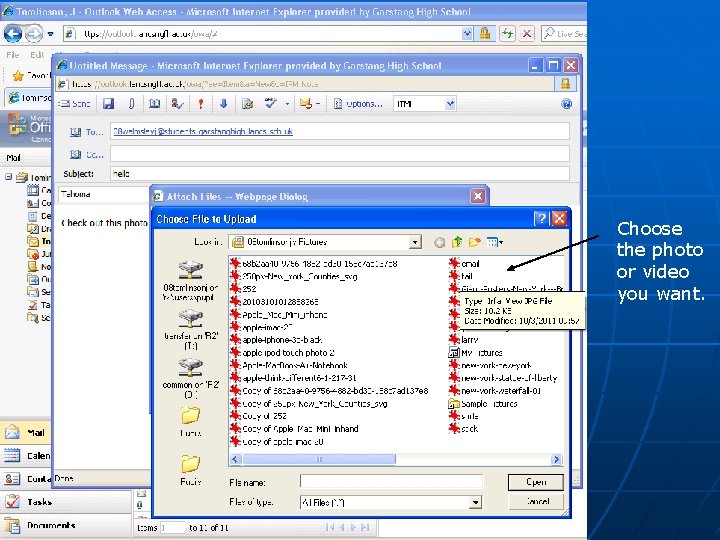Select the 08tomlinsonj network drive in places bar
Image resolution: width=720 pixels, height=540 pixels.
[x=191, y=280]
